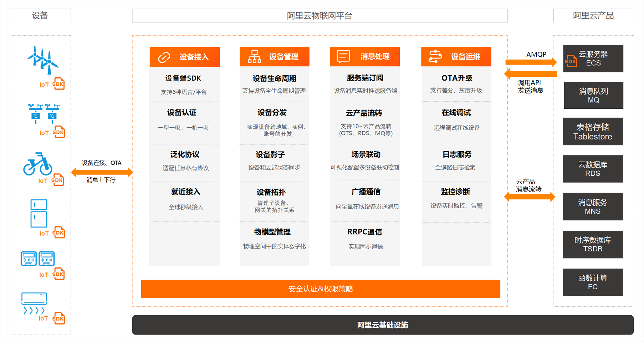The image size is (644, 342).
Task: Open the 消息服务 MNS product box
Action: (x=593, y=207)
